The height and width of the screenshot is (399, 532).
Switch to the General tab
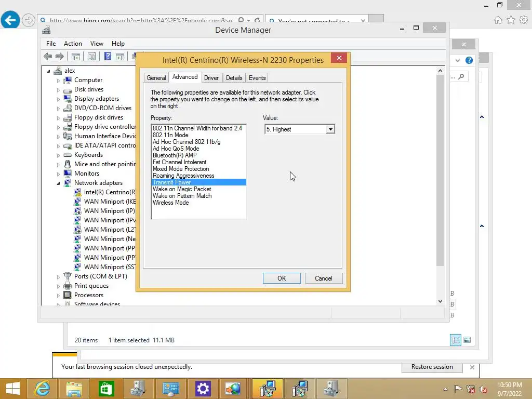[156, 78]
